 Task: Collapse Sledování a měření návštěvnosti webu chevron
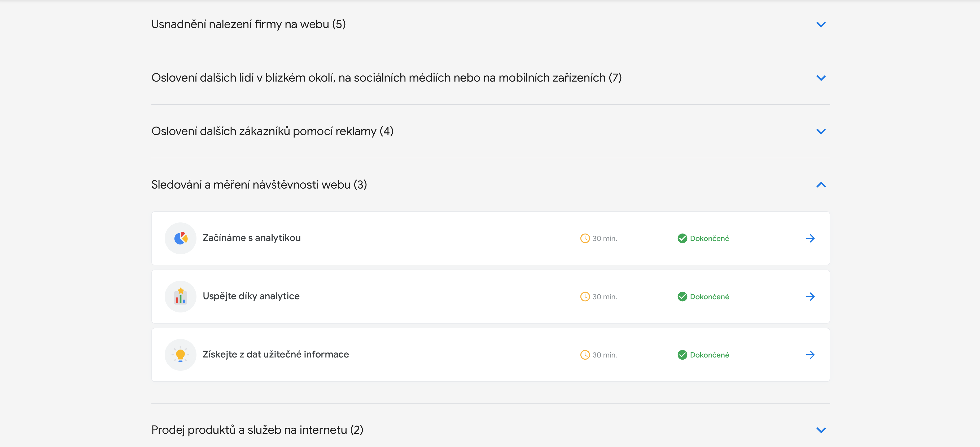click(821, 185)
